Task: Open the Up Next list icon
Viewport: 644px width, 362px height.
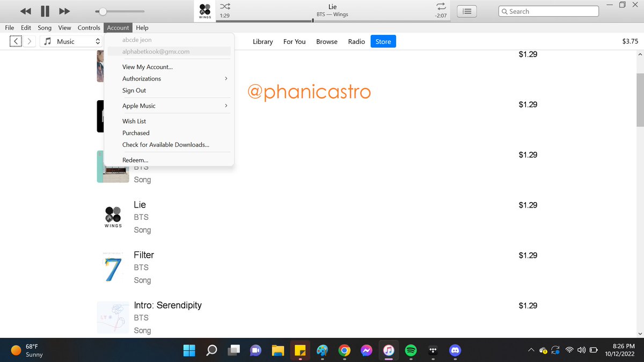Action: pyautogui.click(x=467, y=11)
